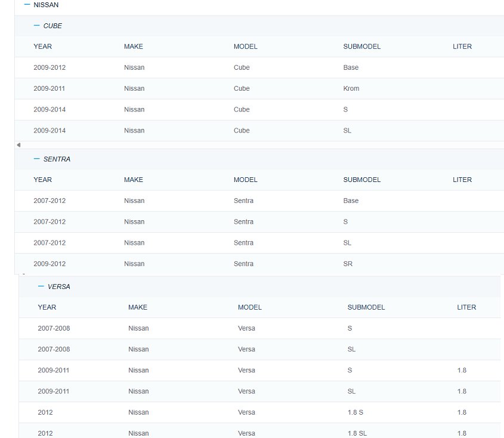Select the CUBE model heading label
Screen dimensions: 504x438
[52, 26]
